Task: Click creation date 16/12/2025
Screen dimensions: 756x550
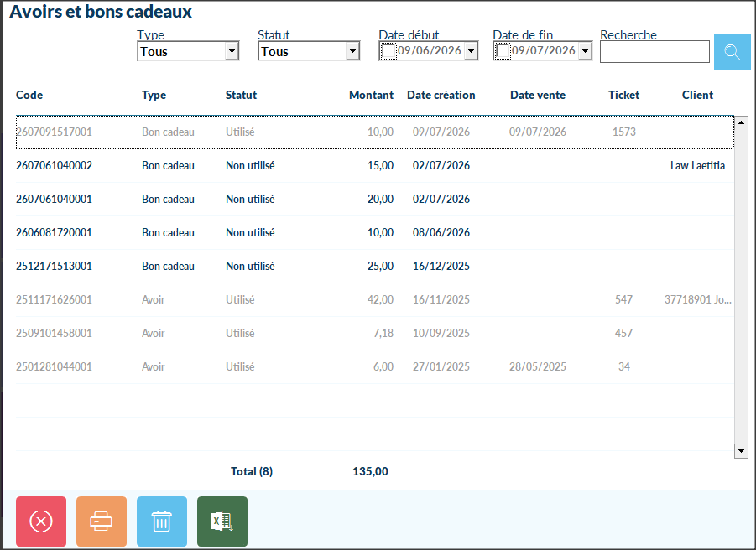Action: point(441,266)
